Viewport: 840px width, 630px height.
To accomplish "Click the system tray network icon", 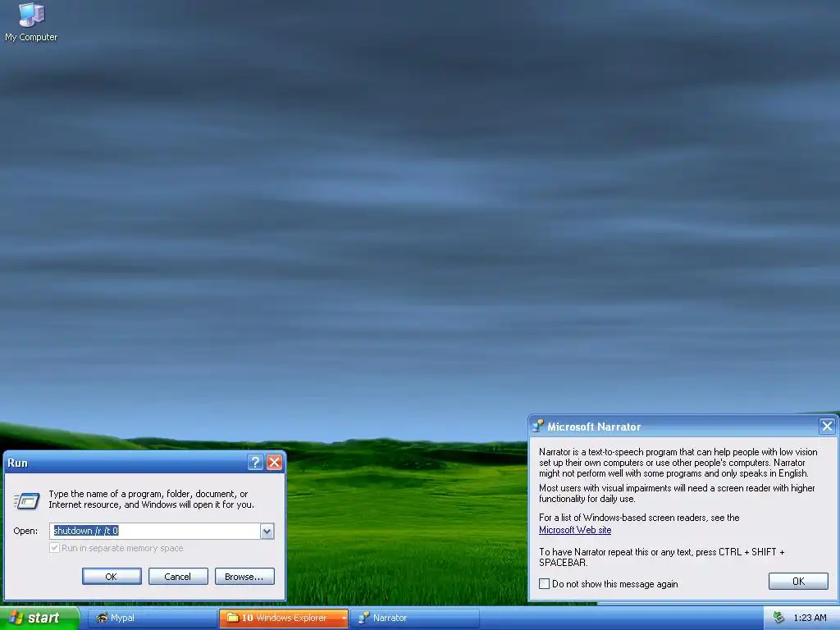I will (x=778, y=618).
